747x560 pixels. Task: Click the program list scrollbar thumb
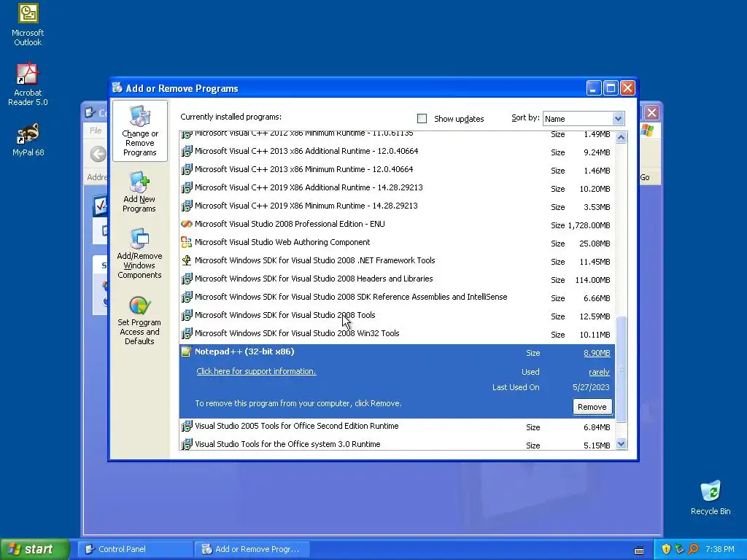pos(622,369)
